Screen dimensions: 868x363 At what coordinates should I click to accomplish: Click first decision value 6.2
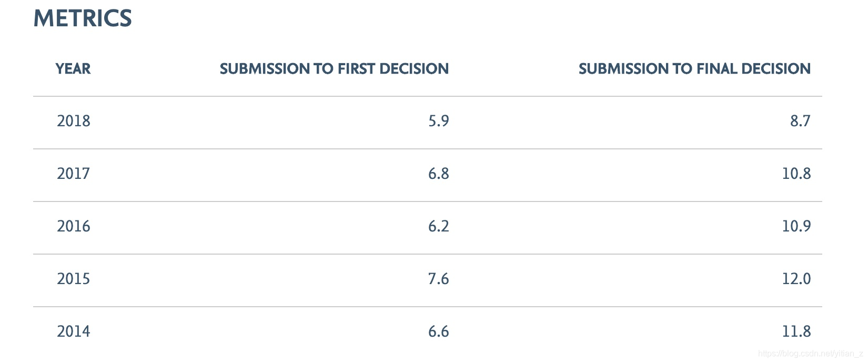(438, 226)
